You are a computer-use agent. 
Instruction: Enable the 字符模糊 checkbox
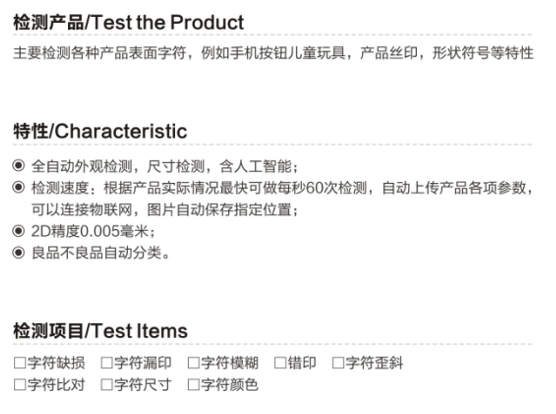click(x=194, y=363)
